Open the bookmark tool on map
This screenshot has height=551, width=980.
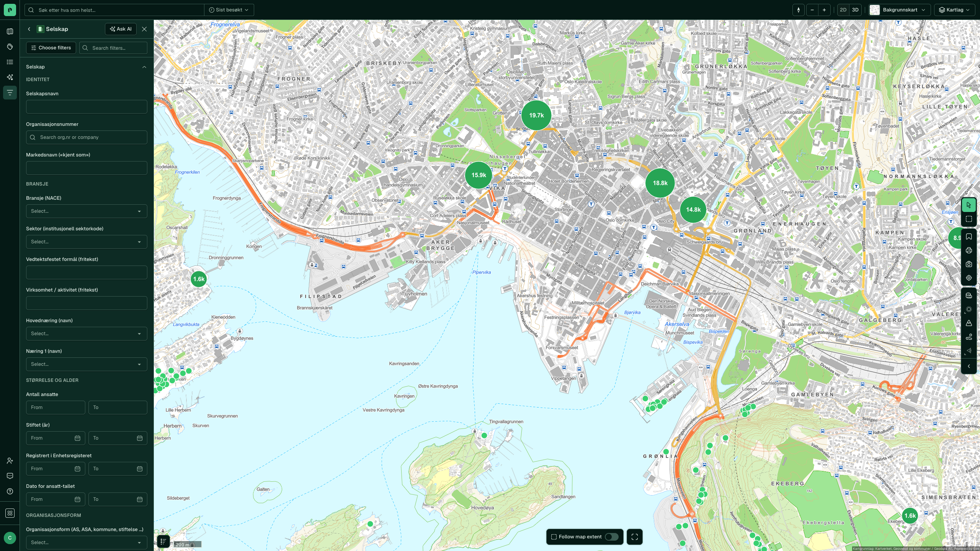coord(969,237)
